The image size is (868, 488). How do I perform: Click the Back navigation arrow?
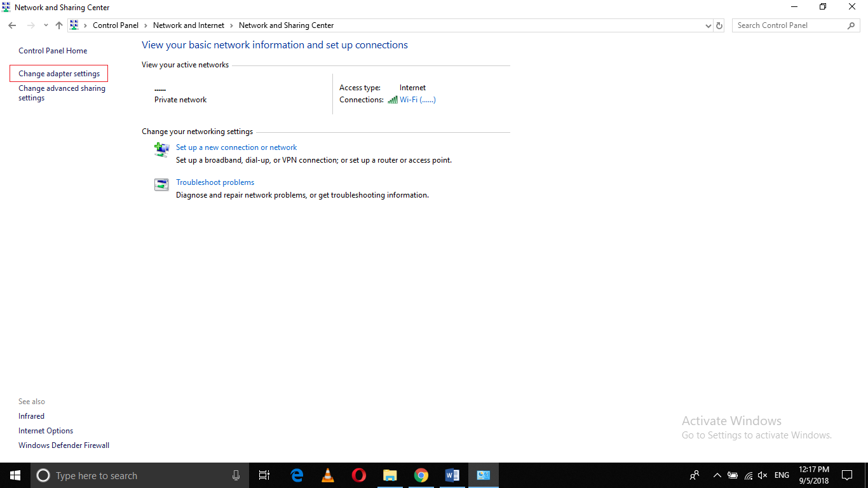coord(12,25)
